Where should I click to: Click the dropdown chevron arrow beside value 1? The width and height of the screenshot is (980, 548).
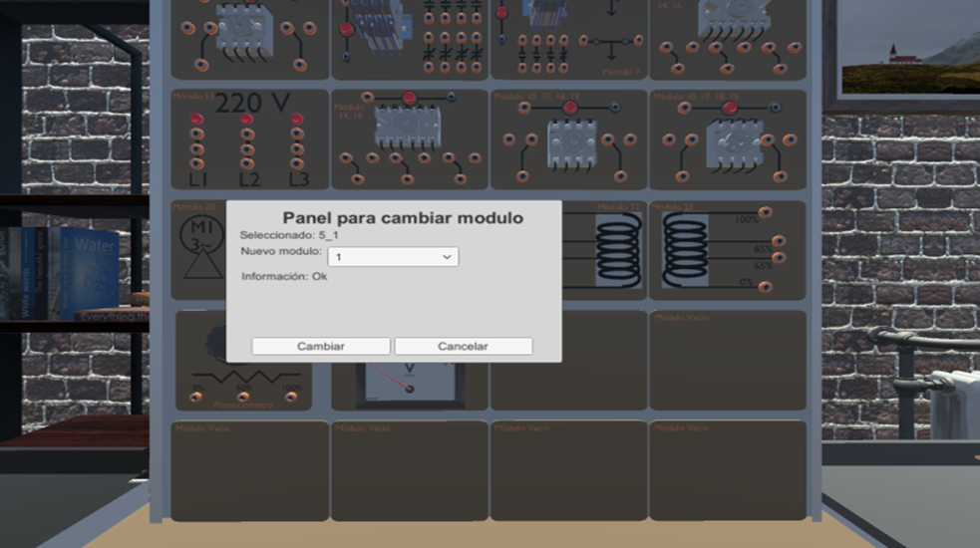(x=447, y=257)
